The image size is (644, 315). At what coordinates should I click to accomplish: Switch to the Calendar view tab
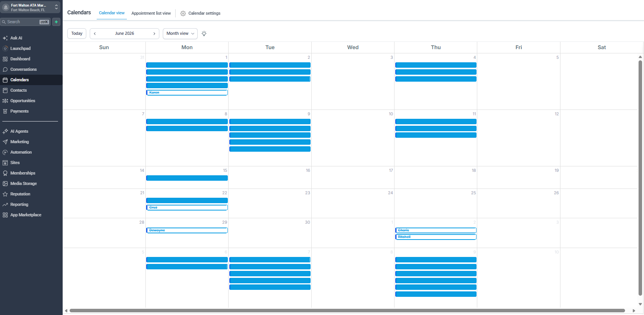pos(112,13)
